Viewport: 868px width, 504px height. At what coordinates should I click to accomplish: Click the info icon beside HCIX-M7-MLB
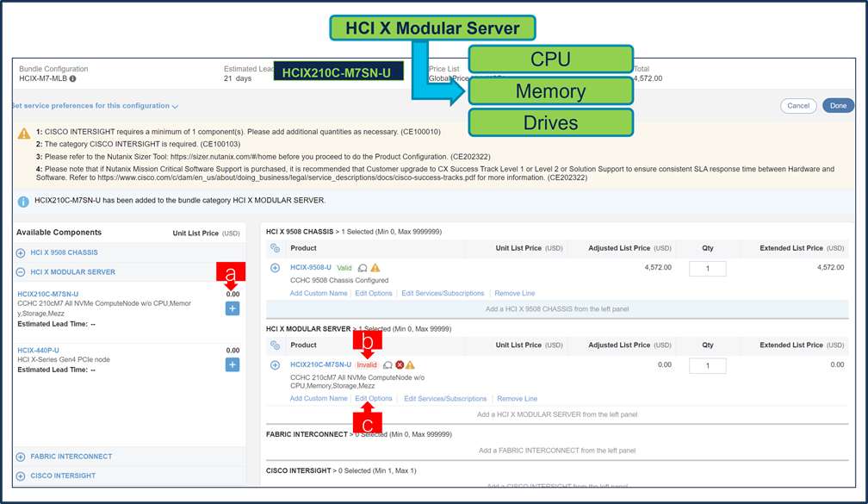(72, 78)
